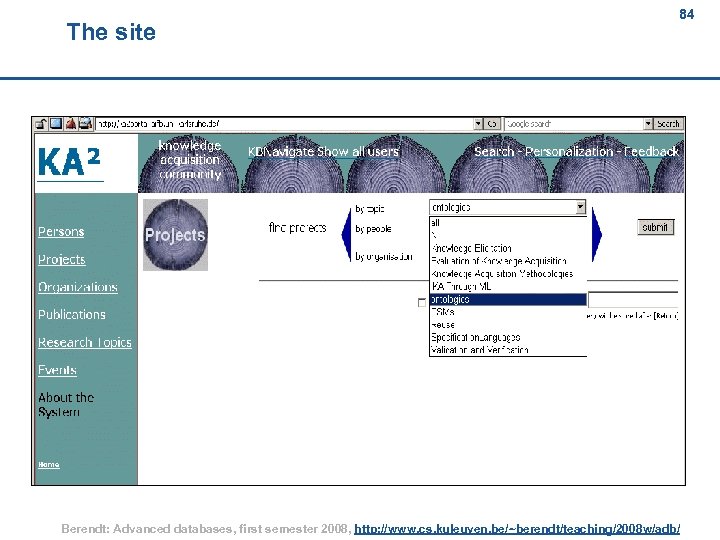Click the printer icon in the browser toolbar
The width and height of the screenshot is (720, 540).
coord(86,124)
